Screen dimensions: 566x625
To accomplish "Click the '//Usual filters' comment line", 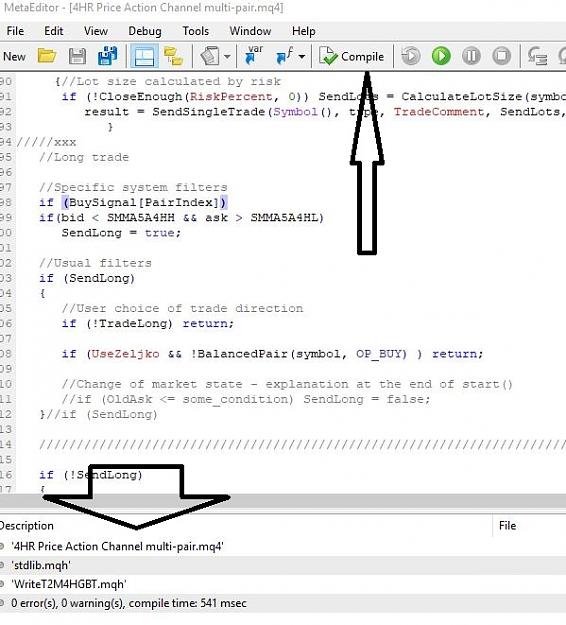I will 95,263.
